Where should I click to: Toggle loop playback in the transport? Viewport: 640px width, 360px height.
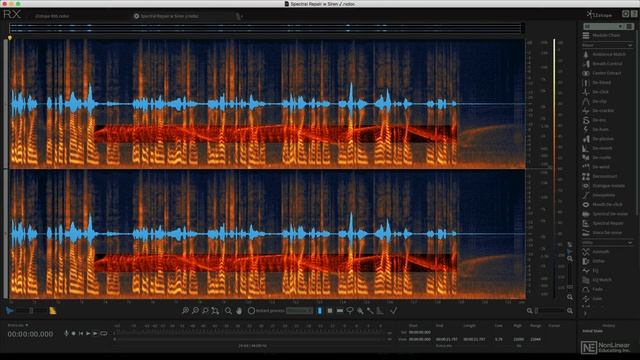point(104,333)
